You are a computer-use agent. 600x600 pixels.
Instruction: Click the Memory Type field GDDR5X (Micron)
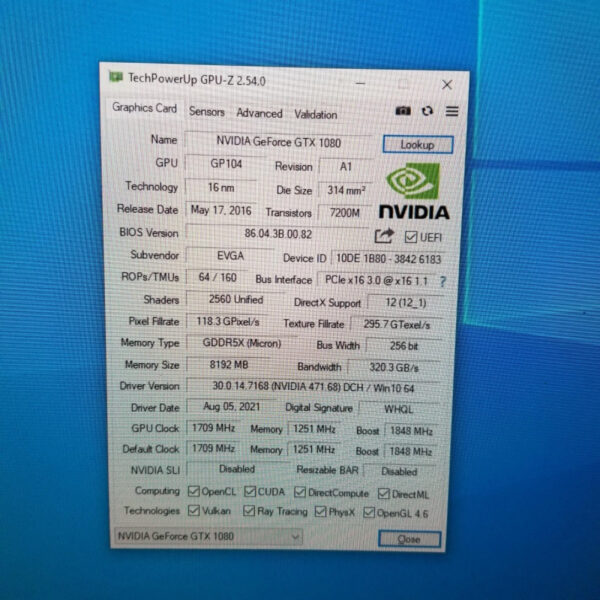click(x=242, y=343)
